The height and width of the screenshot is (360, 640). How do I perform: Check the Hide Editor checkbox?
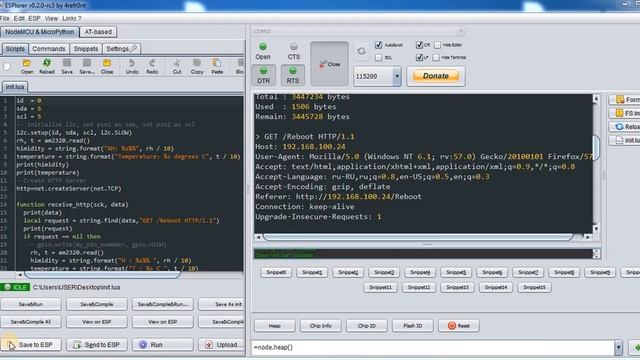point(438,45)
